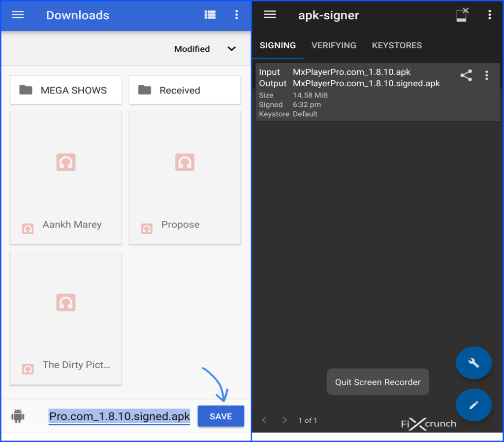Screen dimensions: 504x442
Task: Click the clear list icon in apk-signer
Action: [x=462, y=15]
